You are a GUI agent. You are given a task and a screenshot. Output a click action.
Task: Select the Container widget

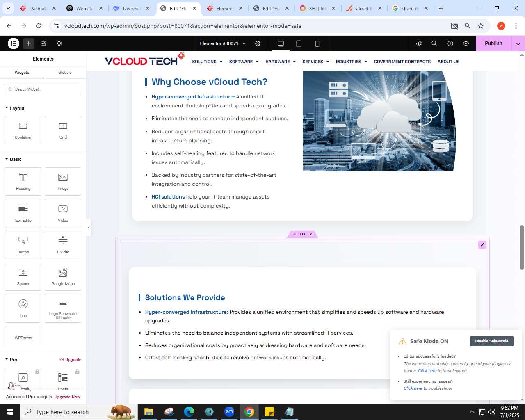click(x=23, y=130)
